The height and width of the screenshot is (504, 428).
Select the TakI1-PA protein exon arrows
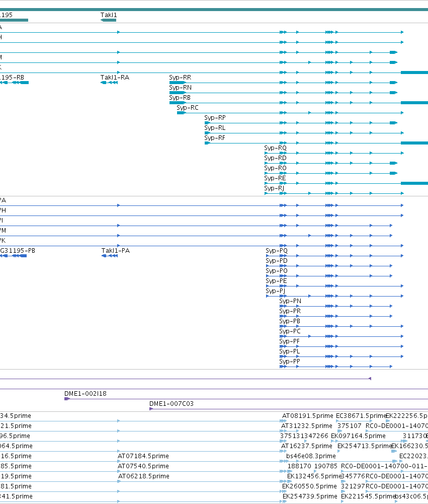tap(110, 256)
